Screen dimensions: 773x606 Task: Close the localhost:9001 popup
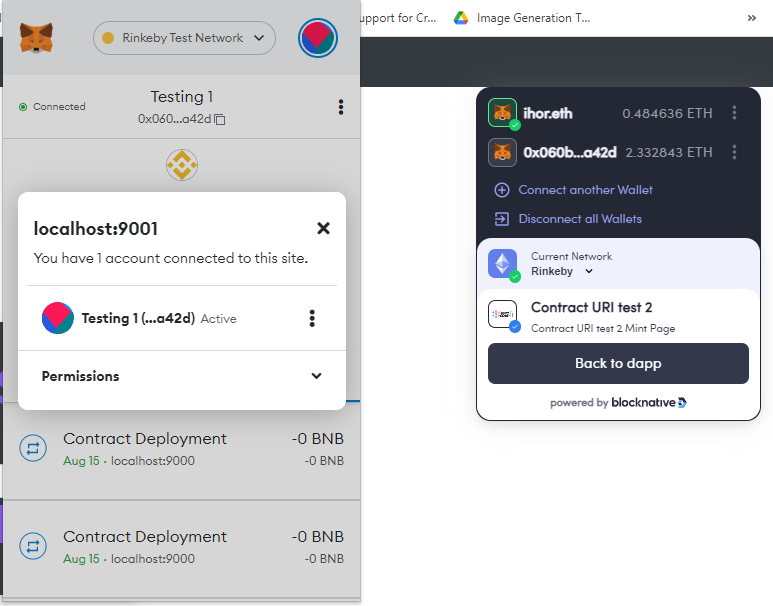[x=323, y=228]
